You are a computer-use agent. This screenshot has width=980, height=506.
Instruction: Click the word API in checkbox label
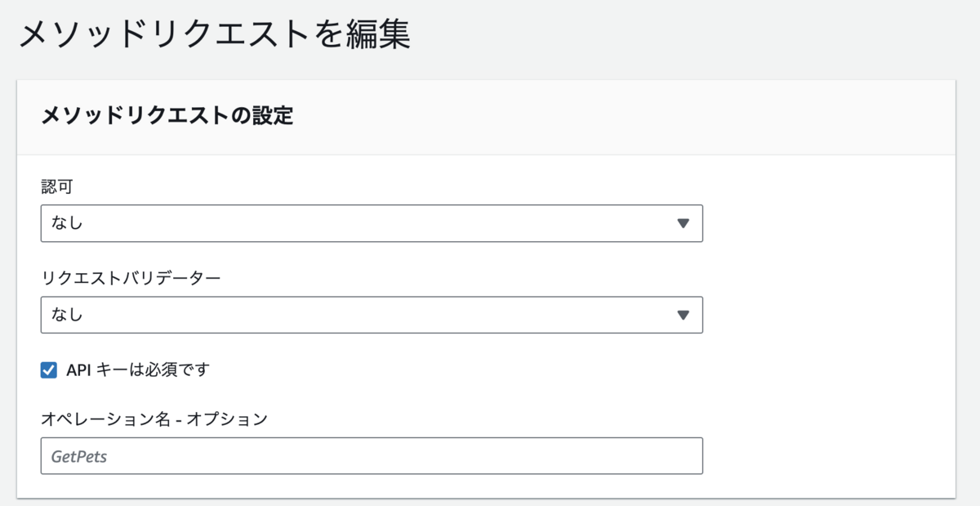pos(80,370)
